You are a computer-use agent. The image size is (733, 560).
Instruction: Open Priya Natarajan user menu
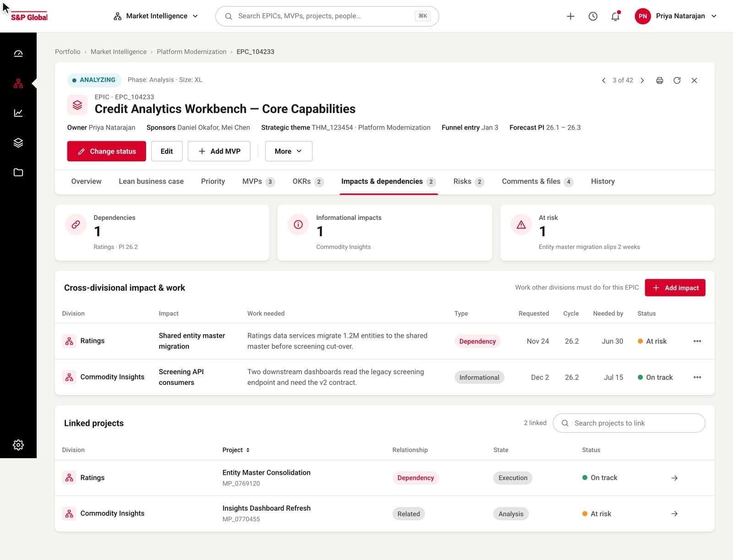pyautogui.click(x=676, y=16)
